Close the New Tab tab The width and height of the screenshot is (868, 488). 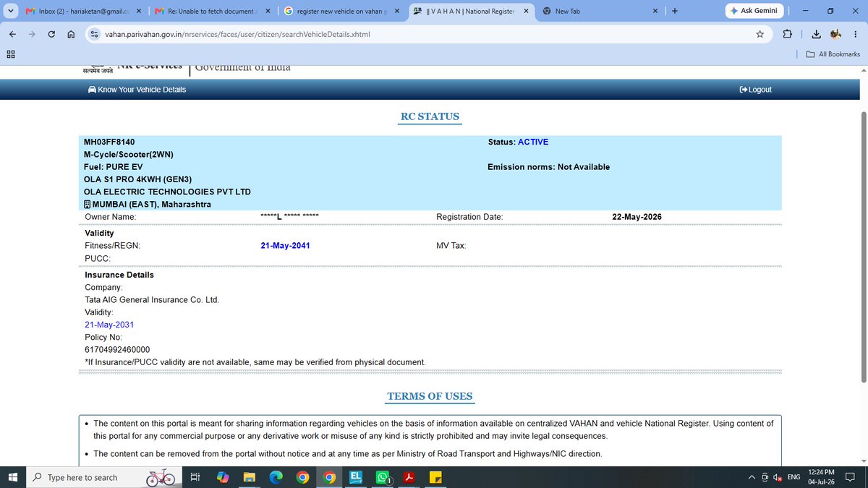click(655, 11)
